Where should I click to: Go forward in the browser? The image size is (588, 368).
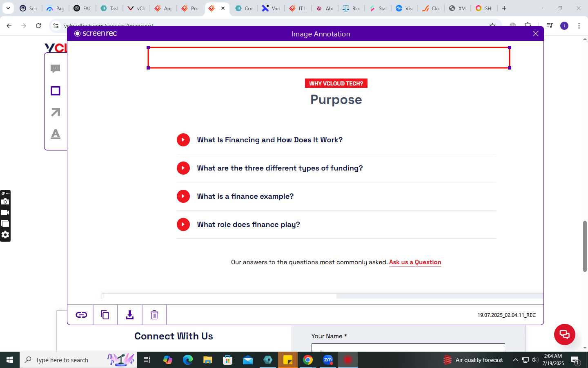[24, 26]
